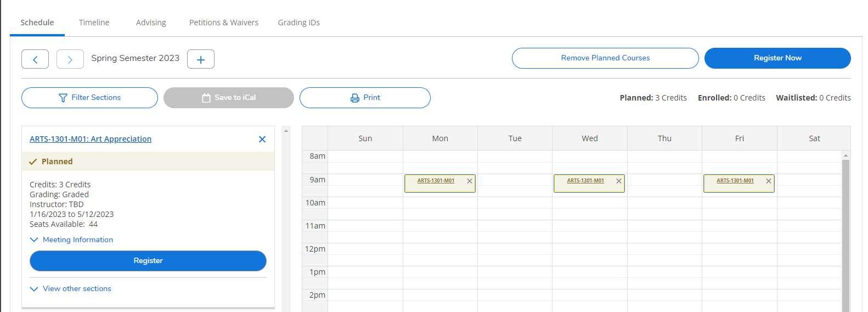The image size is (868, 312).
Task: Remove Friday ARTS-1301-M01 calendar block
Action: tap(769, 181)
